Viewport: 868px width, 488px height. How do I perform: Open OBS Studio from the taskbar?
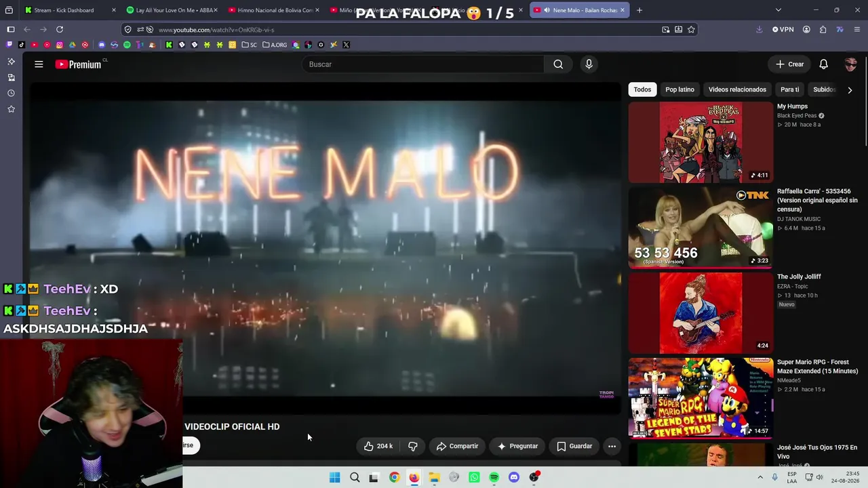[534, 477]
